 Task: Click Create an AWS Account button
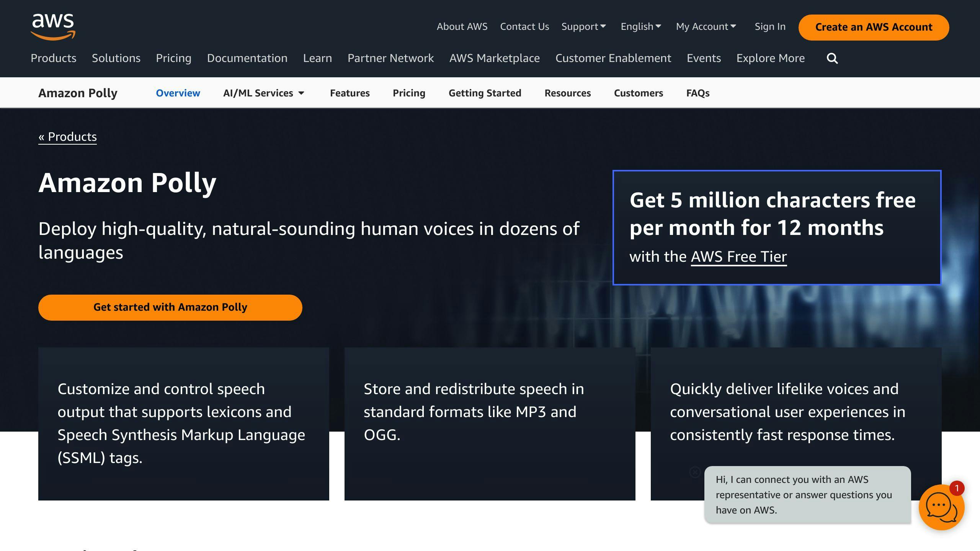click(x=874, y=27)
